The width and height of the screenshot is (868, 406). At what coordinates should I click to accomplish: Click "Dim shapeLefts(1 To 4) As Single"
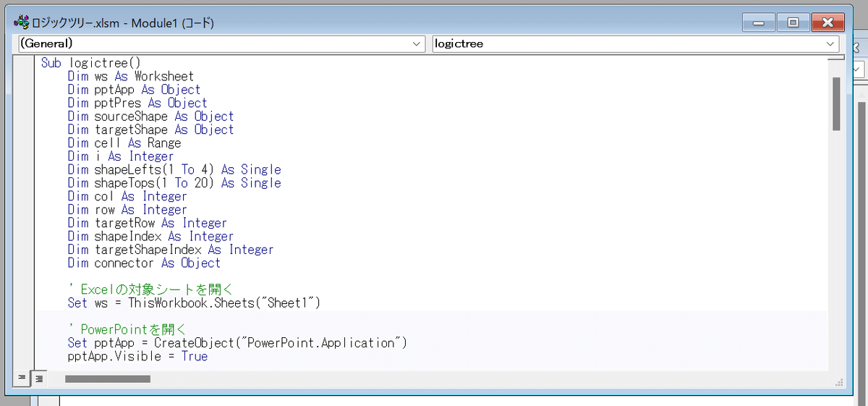click(174, 169)
